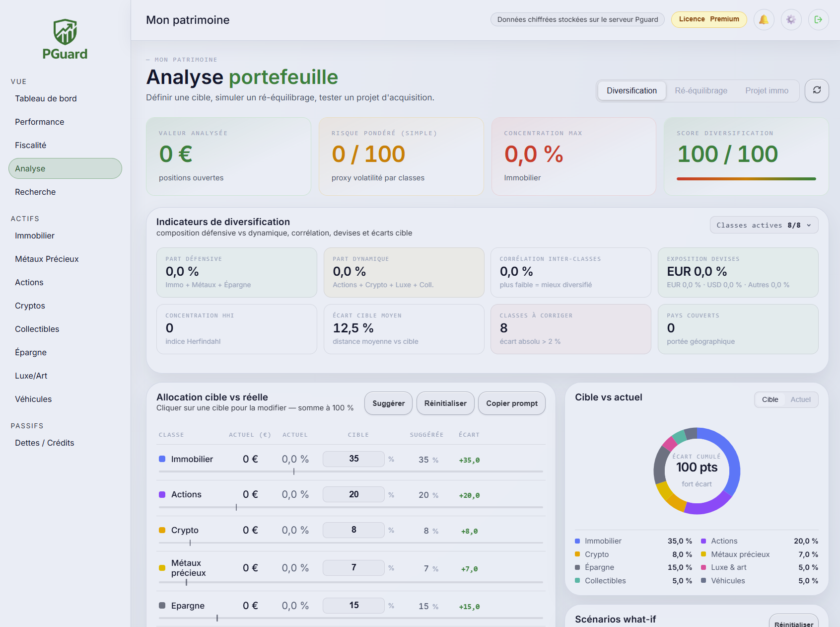Click the Luxe & art legend entry
The height and width of the screenshot is (627, 840).
(x=760, y=567)
